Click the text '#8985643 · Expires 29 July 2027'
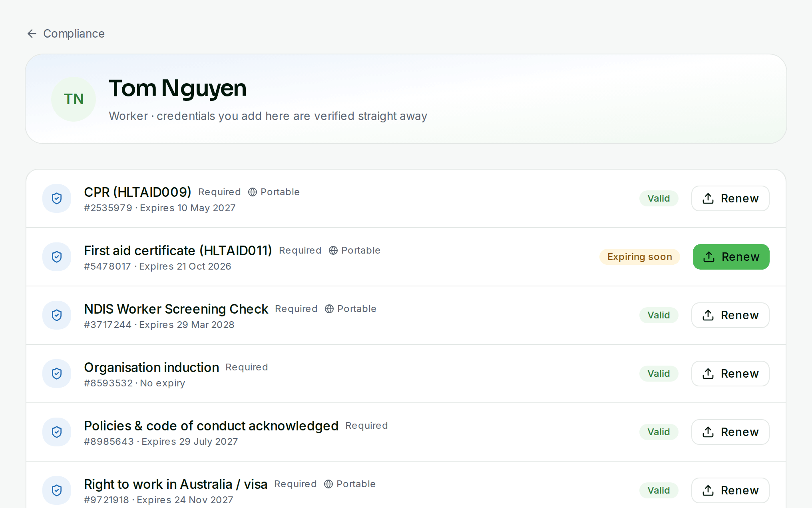This screenshot has width=812, height=508. pyautogui.click(x=161, y=442)
